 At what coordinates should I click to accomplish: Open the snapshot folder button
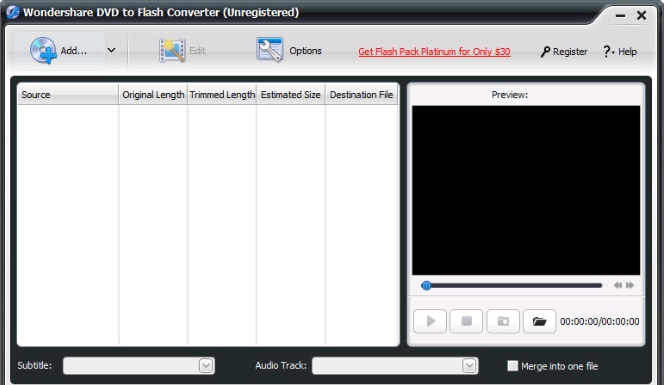tap(540, 321)
